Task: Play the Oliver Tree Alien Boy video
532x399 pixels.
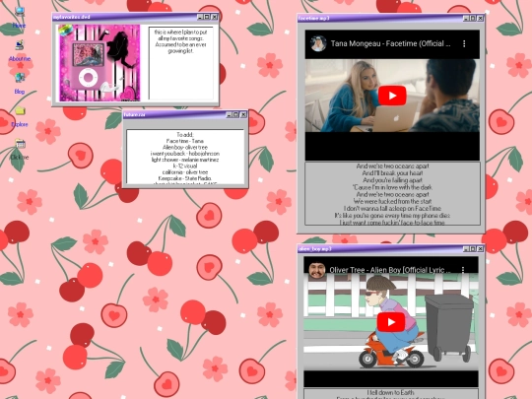Action: [391, 322]
